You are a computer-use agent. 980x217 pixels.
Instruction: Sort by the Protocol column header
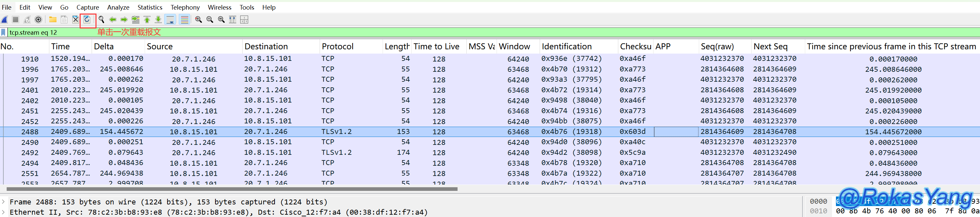[x=337, y=46]
